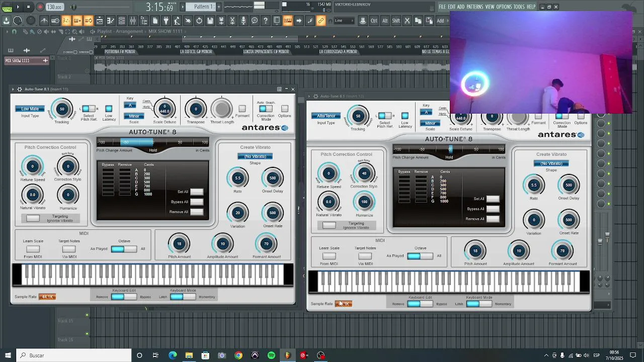Open the EDIT menu
644x362 pixels.
click(452, 7)
